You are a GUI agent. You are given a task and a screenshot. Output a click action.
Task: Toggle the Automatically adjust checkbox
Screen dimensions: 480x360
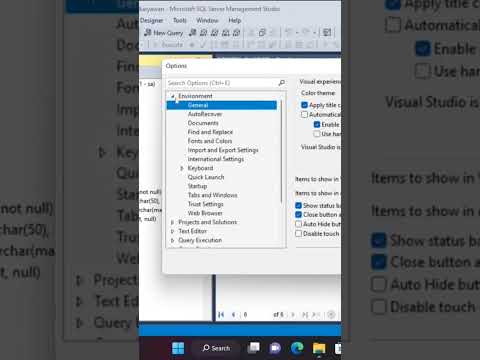(304, 115)
